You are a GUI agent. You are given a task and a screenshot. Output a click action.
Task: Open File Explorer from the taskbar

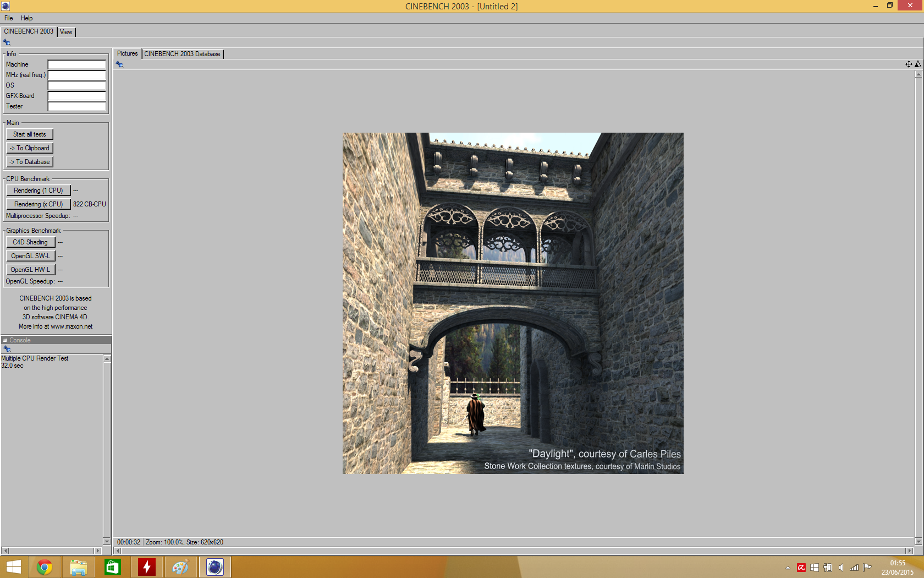click(x=79, y=567)
